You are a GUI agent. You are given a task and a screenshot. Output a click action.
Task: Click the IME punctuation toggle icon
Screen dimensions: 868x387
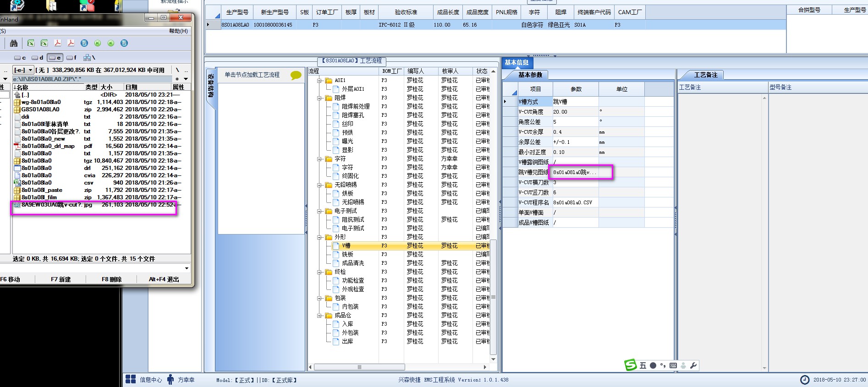pyautogui.click(x=663, y=365)
